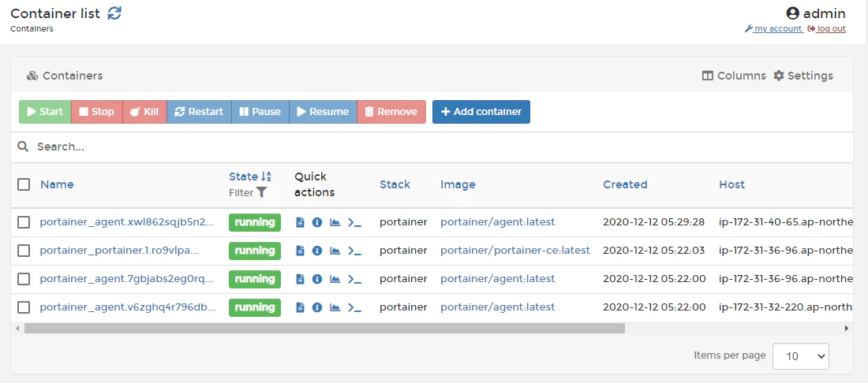Open portainer/agent:latest image in first row
This screenshot has width=868, height=383.
[x=498, y=222]
